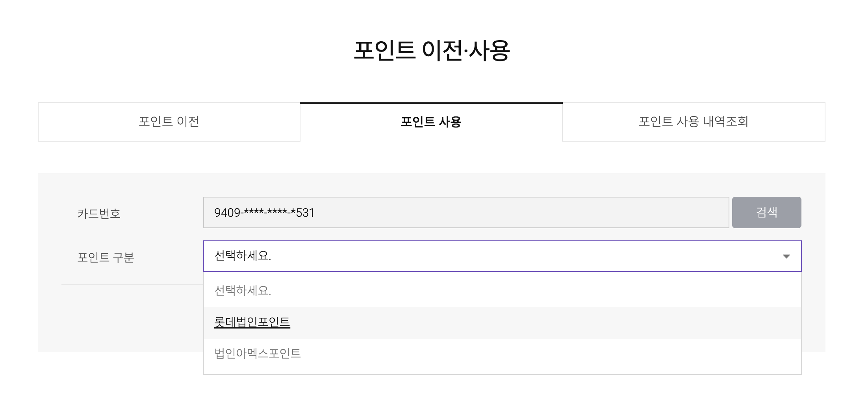
Task: Click the gray 선택하세요. text in the option list
Action: 243,291
